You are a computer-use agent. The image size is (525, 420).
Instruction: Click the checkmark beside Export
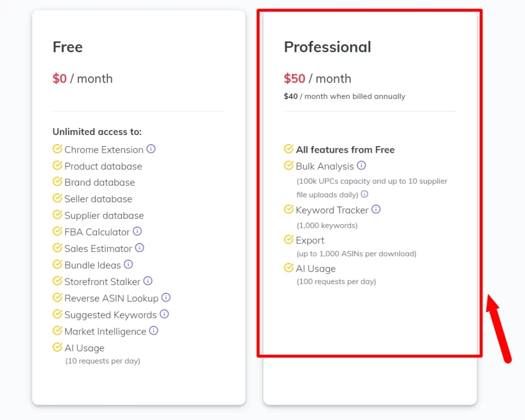tap(288, 240)
